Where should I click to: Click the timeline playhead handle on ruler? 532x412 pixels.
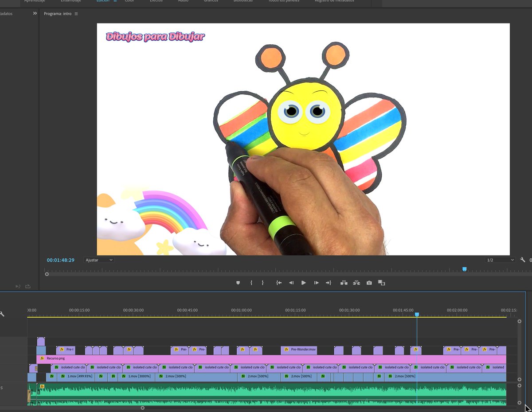(x=417, y=314)
